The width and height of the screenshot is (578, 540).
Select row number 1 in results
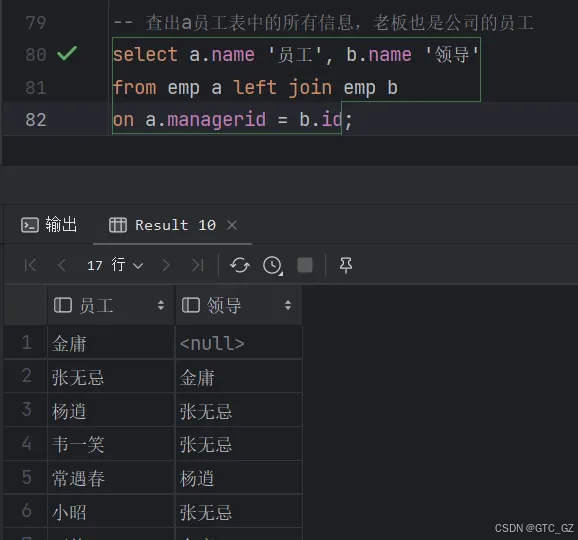click(x=26, y=343)
